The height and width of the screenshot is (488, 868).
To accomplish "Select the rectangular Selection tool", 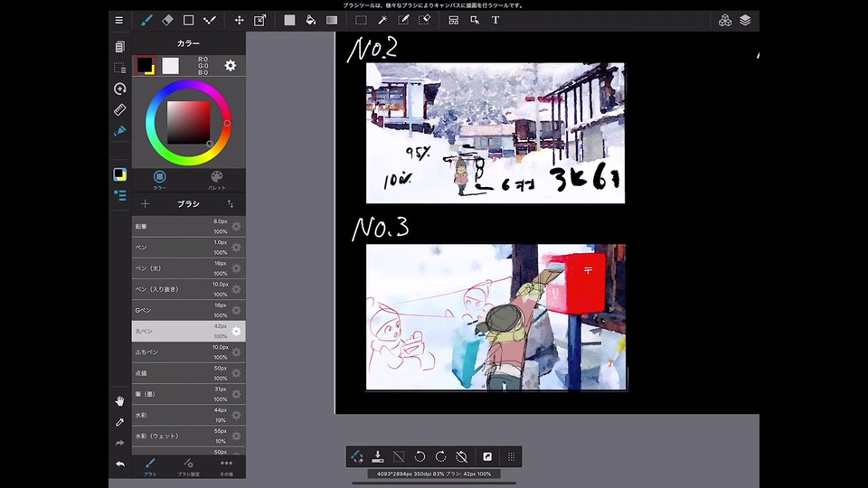I will tap(361, 21).
